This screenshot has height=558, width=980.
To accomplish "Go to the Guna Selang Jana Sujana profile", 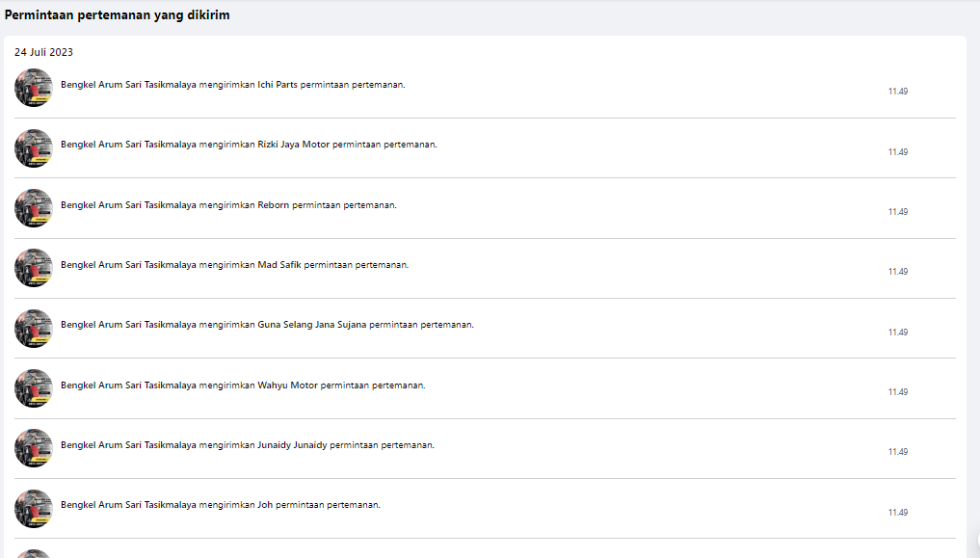I will point(312,325).
